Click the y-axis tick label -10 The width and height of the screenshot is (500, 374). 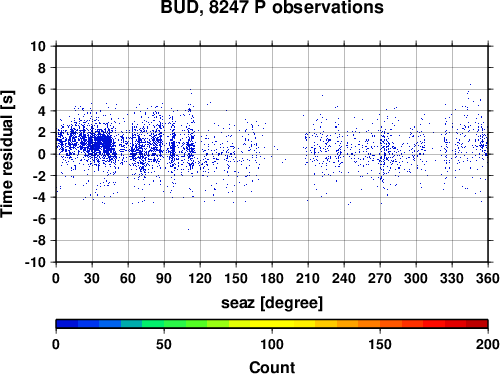point(35,262)
